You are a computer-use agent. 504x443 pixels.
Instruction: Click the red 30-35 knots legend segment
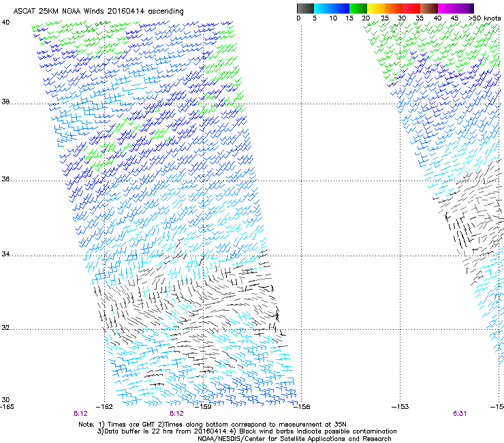(411, 8)
